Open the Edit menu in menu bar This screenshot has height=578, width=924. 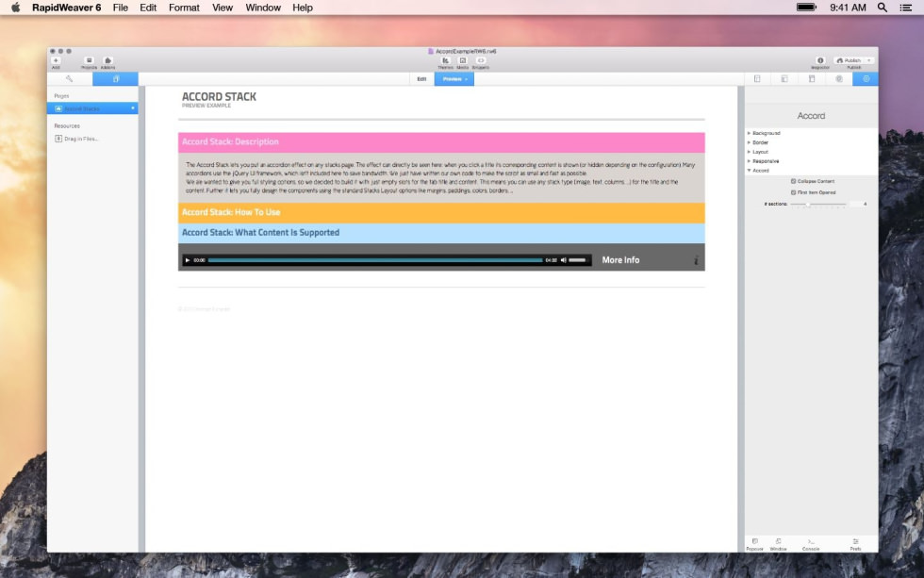coord(148,8)
